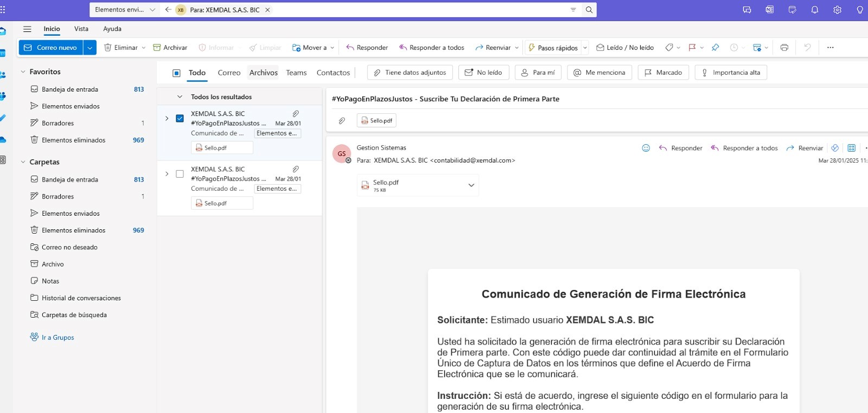
Task: Open the Correo nuevo dropdown arrow
Action: [90, 48]
